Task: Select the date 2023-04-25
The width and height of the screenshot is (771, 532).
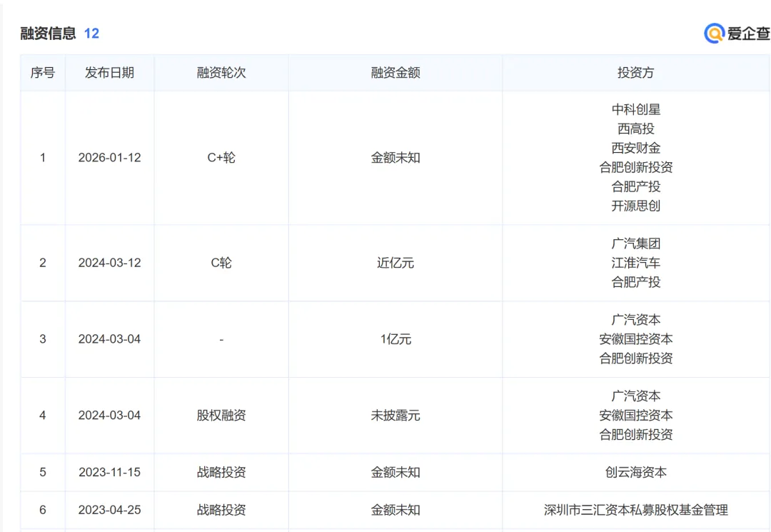Action: (x=110, y=511)
